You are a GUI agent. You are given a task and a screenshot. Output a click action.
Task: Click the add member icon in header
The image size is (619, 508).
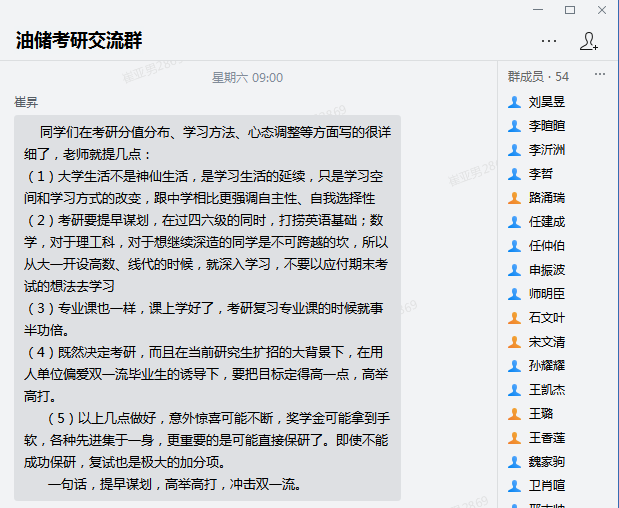coord(588,41)
